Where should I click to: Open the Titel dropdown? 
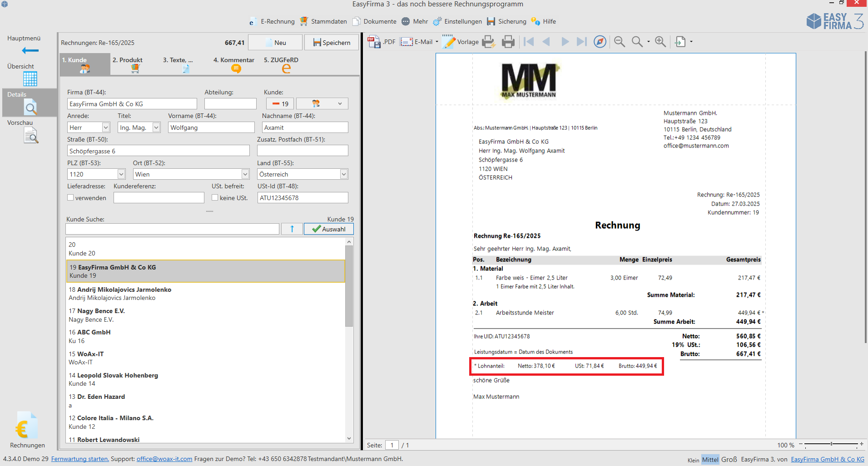coord(156,128)
